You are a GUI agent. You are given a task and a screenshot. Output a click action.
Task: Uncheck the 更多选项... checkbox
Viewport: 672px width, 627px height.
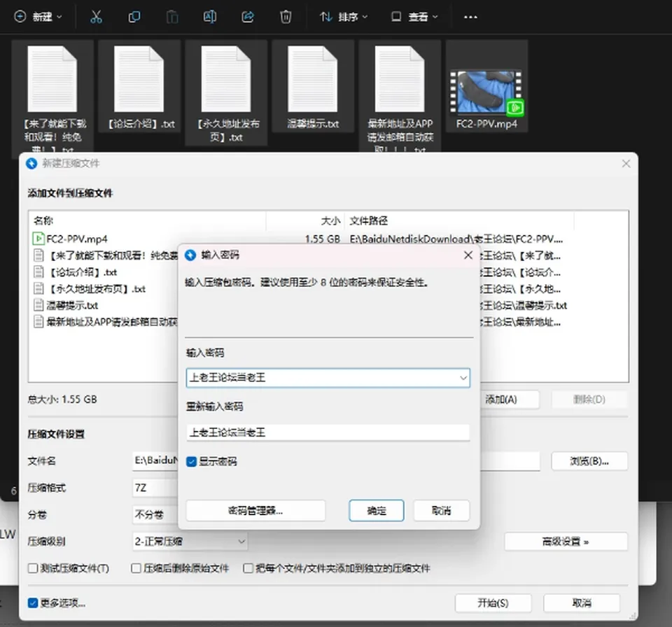pos(33,603)
